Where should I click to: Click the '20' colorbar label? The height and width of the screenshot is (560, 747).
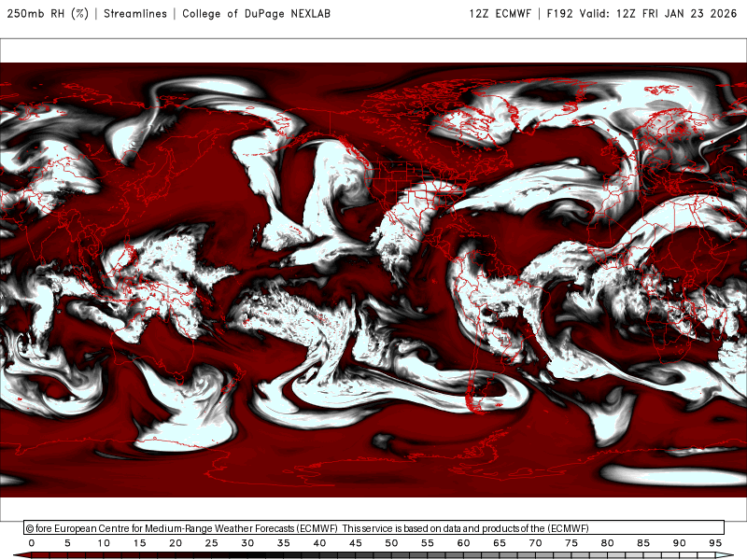click(176, 543)
